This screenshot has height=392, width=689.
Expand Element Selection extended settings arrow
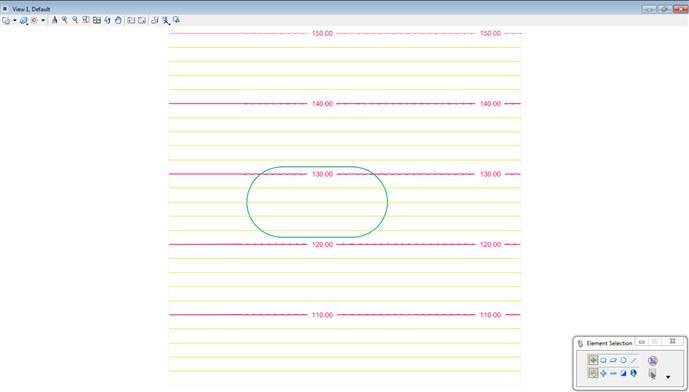click(x=668, y=377)
